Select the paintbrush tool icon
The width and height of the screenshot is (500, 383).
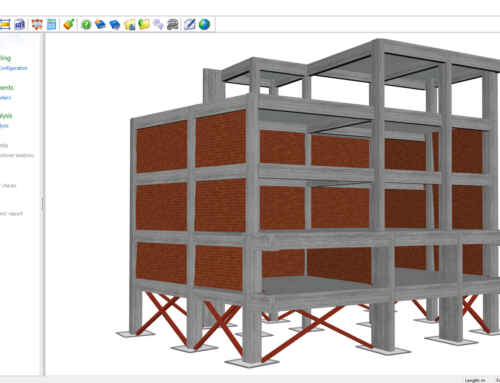(69, 24)
